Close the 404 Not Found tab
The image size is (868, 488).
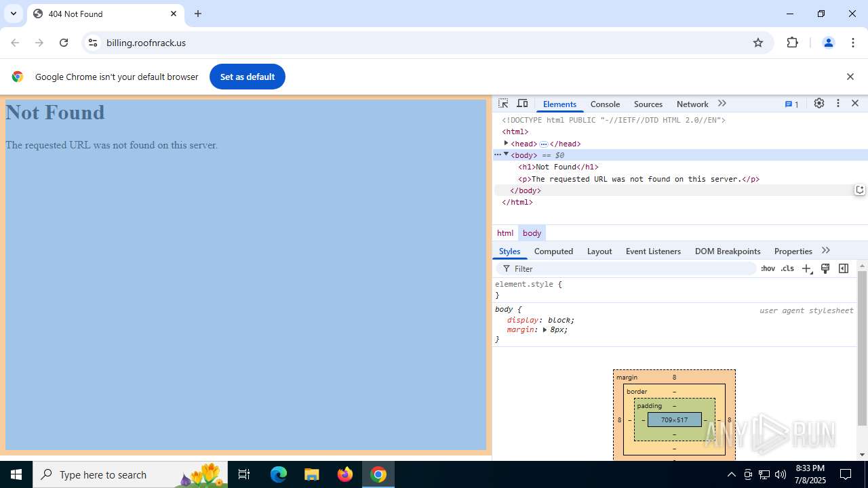tap(174, 14)
